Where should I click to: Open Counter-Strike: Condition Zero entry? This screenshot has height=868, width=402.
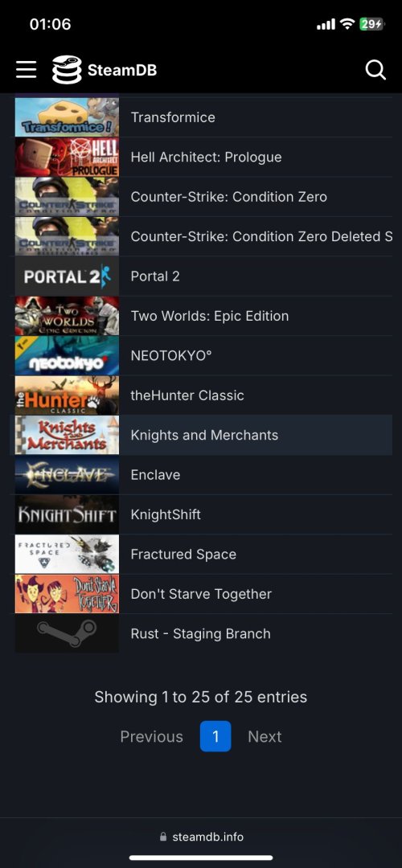[x=228, y=197]
